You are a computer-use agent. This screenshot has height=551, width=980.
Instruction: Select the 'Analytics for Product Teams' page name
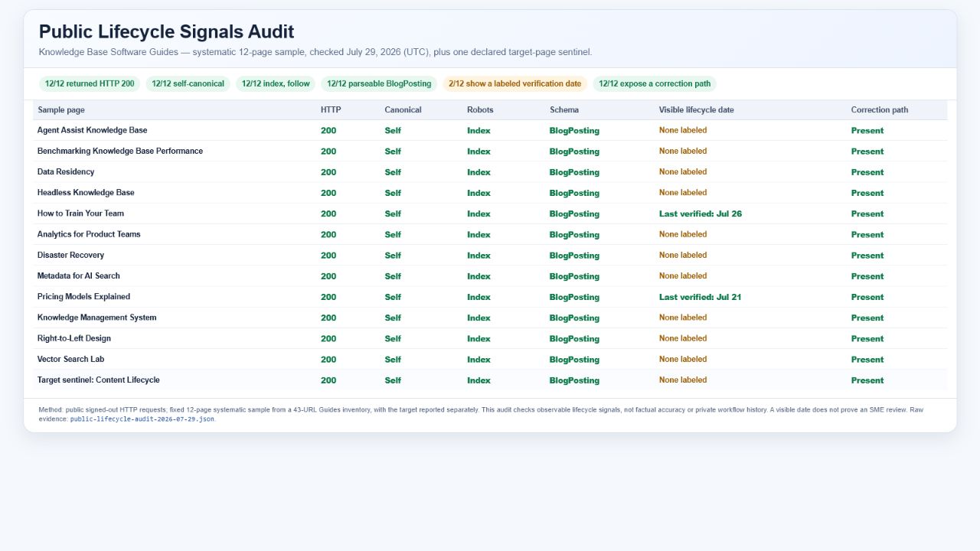89,234
